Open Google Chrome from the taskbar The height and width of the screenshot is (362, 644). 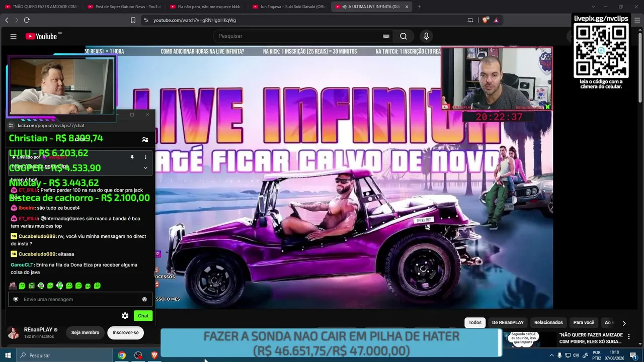coord(122,355)
